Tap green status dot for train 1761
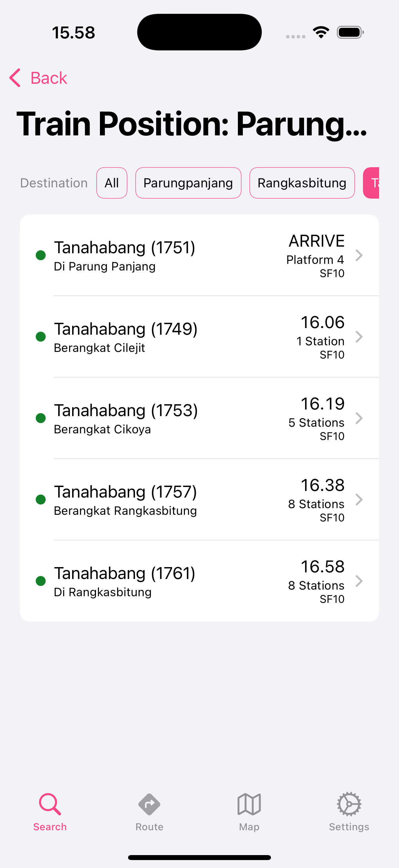 pyautogui.click(x=41, y=581)
